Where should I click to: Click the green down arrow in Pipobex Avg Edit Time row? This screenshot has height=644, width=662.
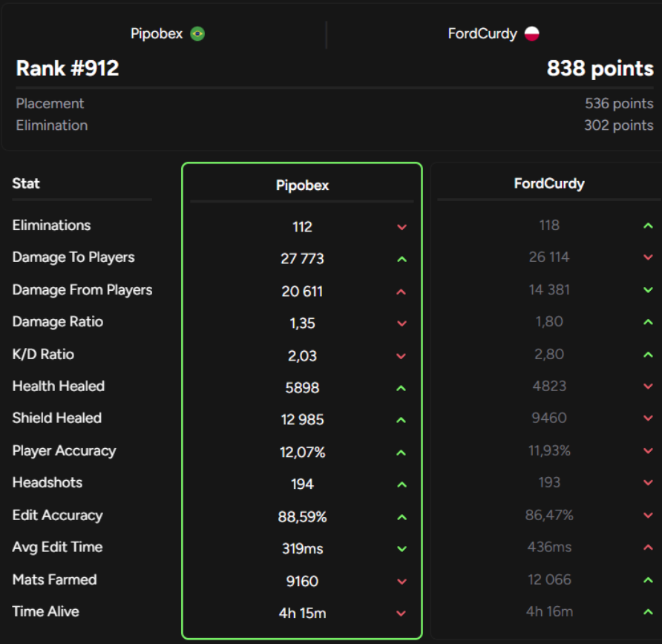click(402, 549)
